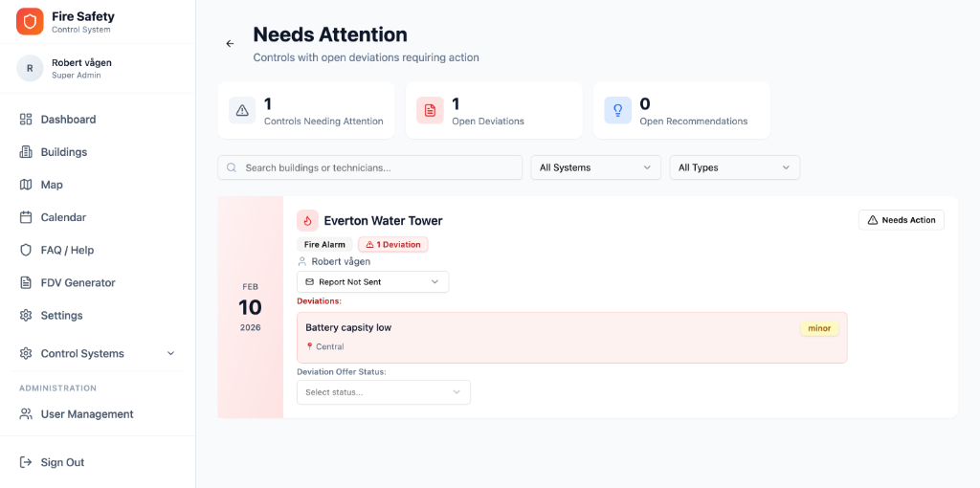
Task: Click the Needs Action button
Action: tap(902, 220)
